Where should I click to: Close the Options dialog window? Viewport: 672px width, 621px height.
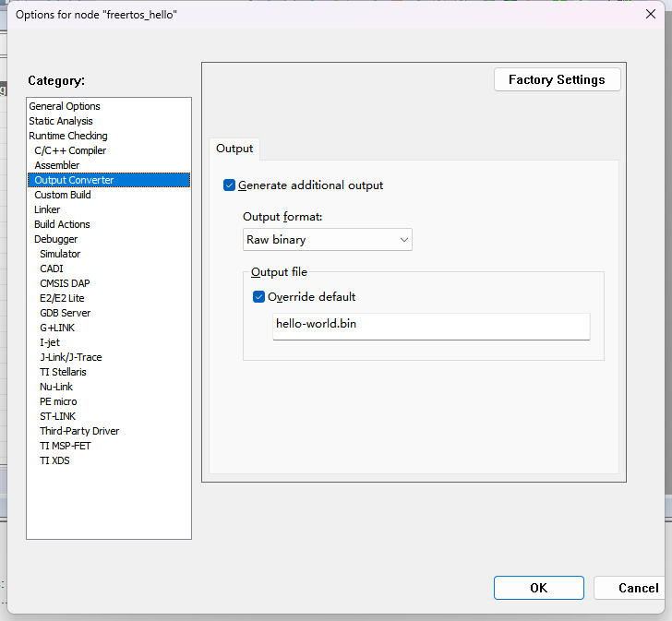pos(650,14)
